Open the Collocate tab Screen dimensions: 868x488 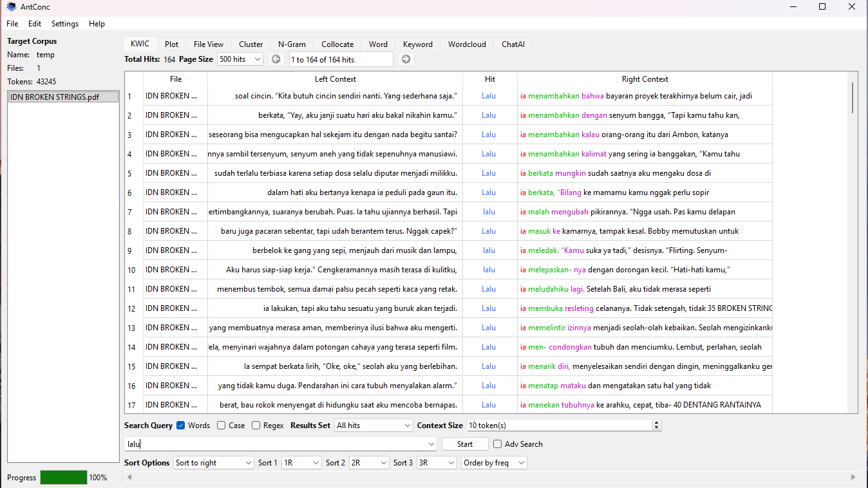click(337, 44)
